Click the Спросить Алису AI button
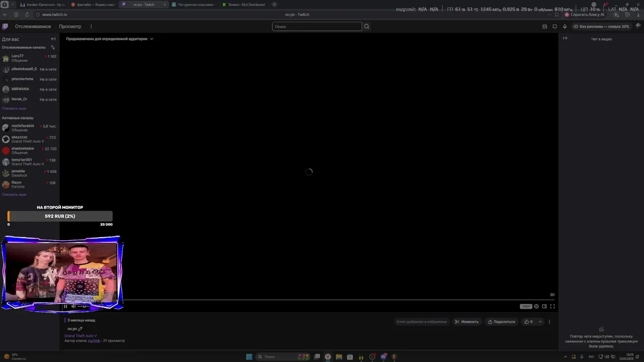644x362 pixels. pyautogui.click(x=584, y=15)
